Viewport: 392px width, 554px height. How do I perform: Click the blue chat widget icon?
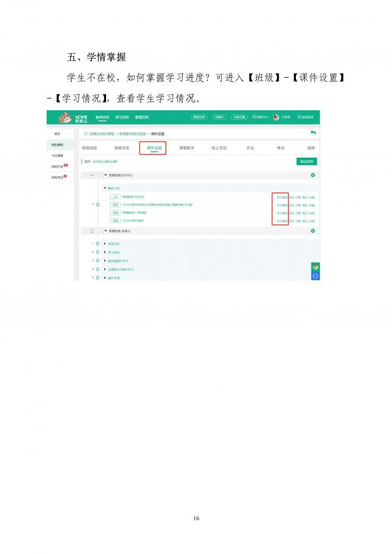tap(315, 275)
